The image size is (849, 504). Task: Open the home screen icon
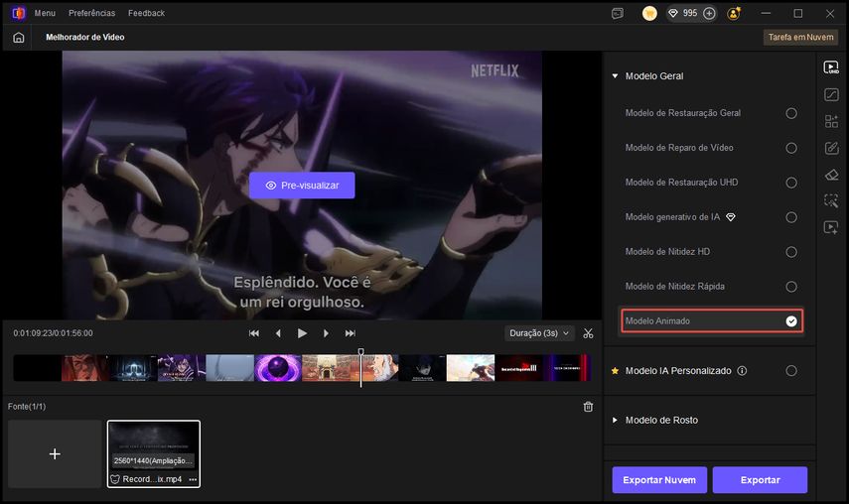click(19, 38)
